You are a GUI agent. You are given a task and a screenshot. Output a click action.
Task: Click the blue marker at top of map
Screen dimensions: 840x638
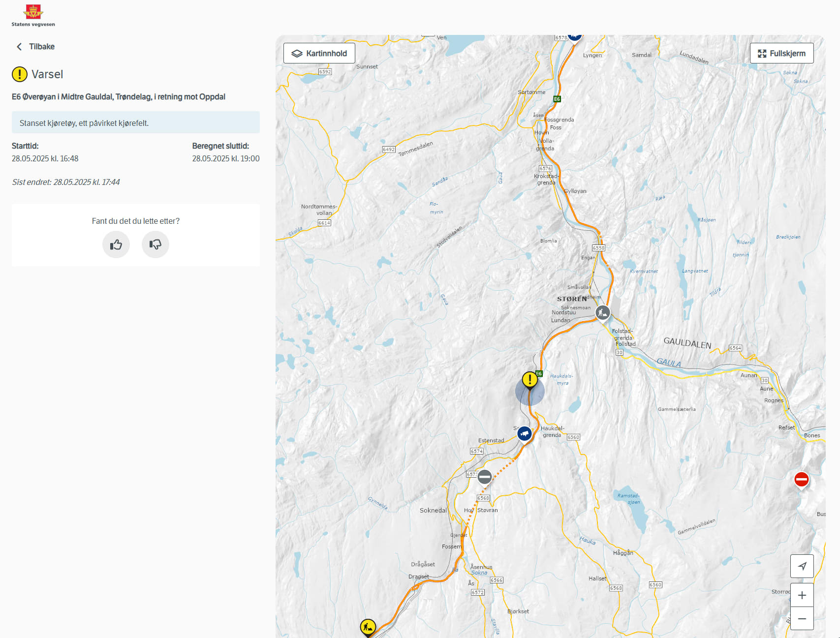point(575,37)
